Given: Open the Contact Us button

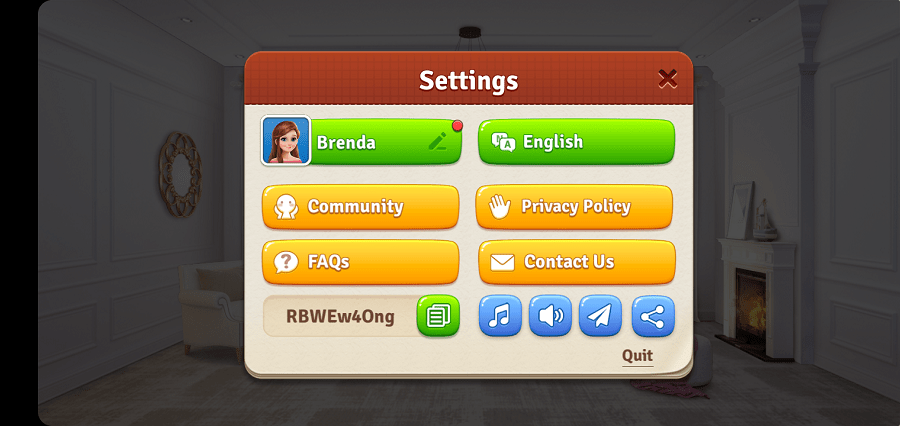Looking at the screenshot, I should (x=577, y=262).
